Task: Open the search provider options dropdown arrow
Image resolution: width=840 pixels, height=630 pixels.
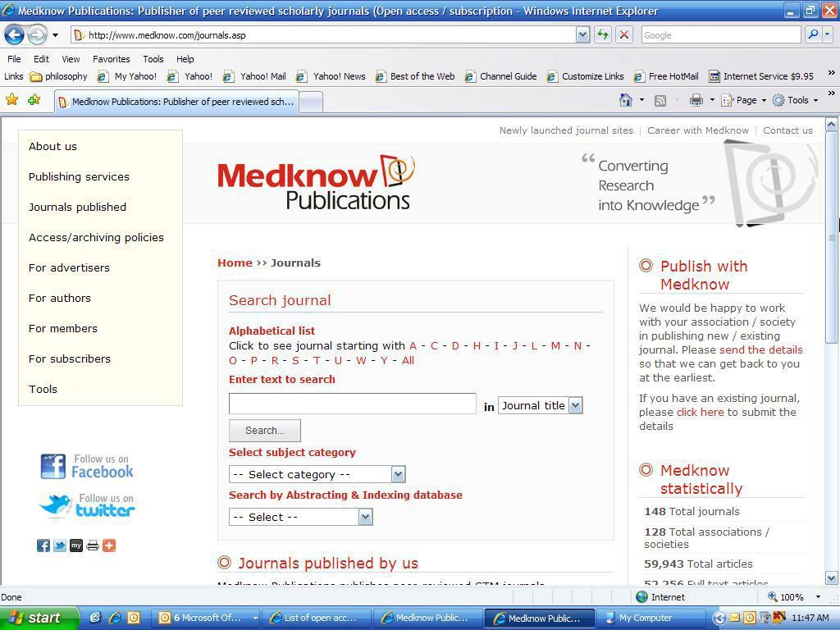Action: [x=828, y=35]
